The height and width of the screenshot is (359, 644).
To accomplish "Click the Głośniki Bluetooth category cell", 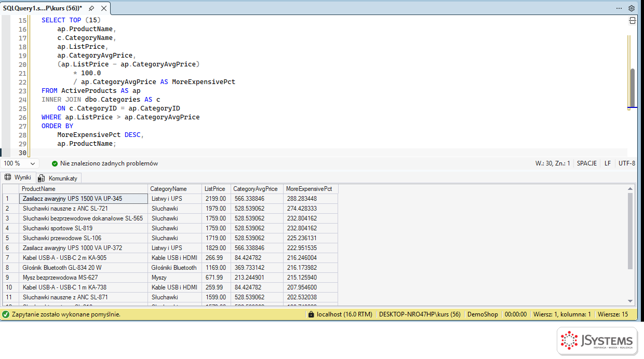I will click(175, 268).
